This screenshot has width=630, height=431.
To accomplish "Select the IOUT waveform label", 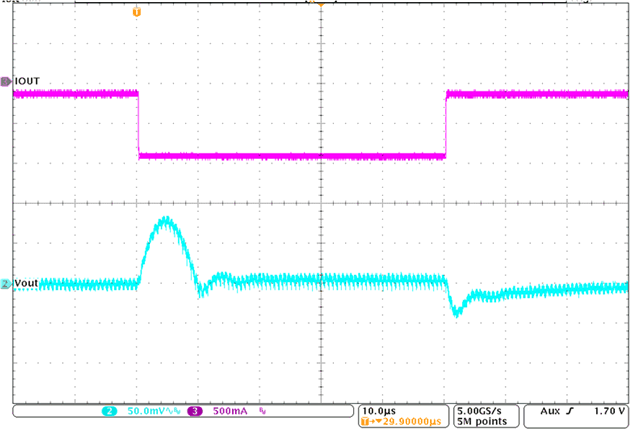I will pos(27,80).
